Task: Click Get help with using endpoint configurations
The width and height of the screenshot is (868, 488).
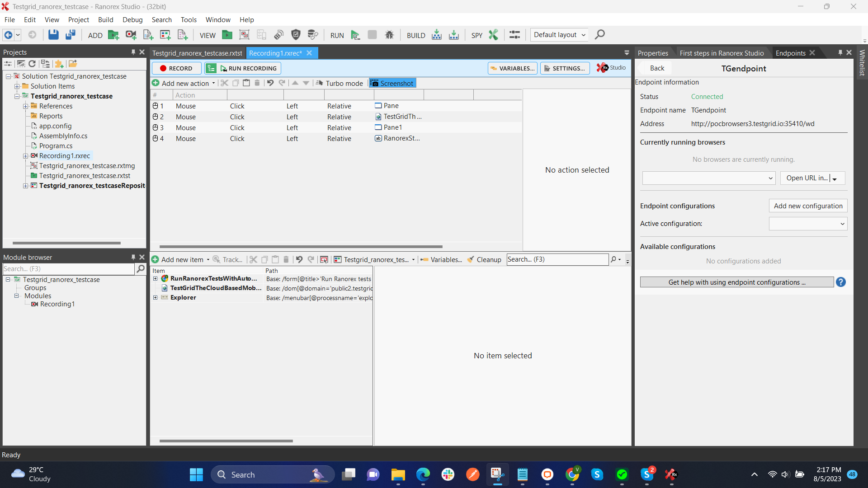Action: (737, 282)
